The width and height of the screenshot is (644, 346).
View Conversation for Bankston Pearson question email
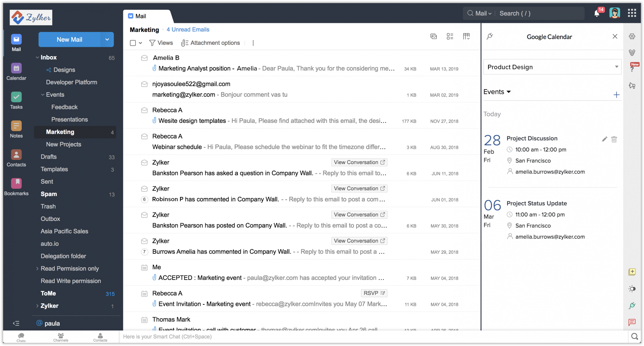point(359,162)
